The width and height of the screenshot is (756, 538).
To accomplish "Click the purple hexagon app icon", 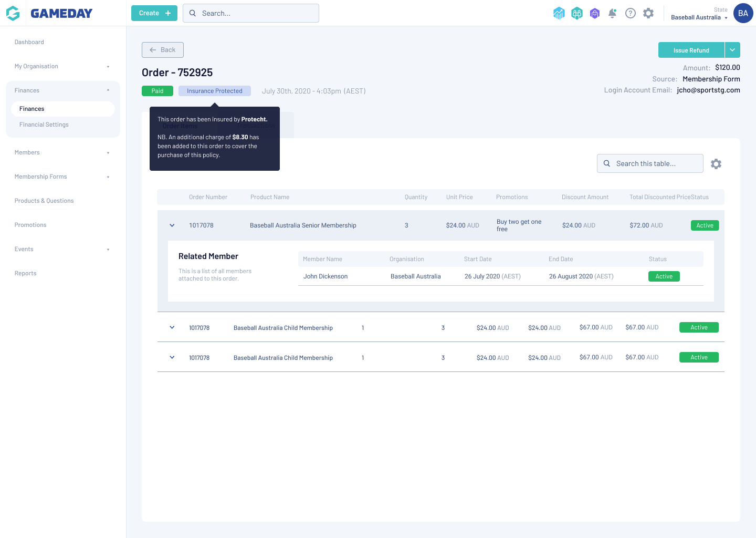I will (594, 13).
